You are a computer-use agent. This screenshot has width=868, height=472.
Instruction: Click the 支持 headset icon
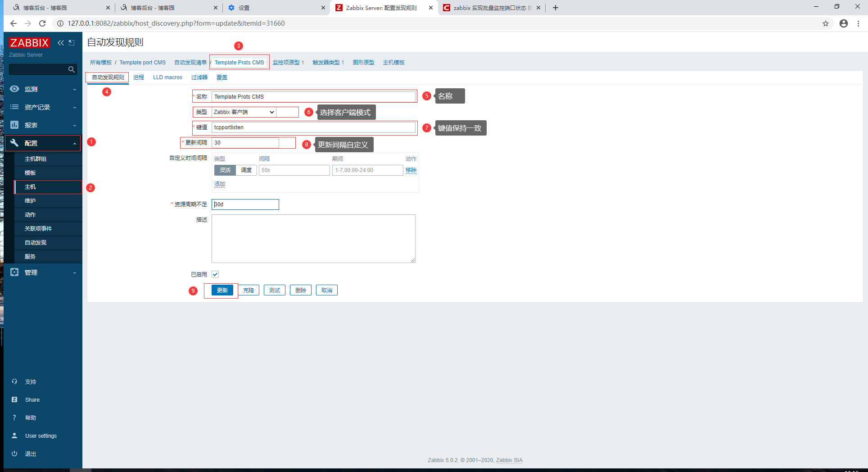14,381
